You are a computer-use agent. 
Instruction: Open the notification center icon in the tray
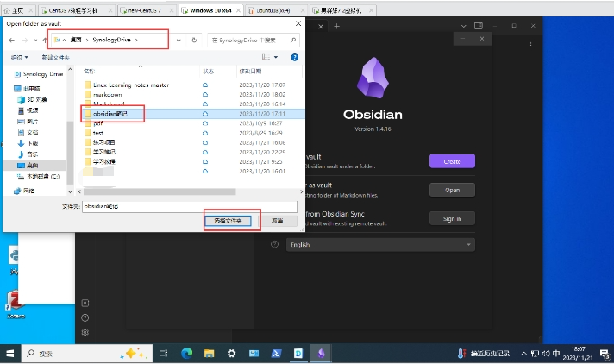tap(605, 354)
